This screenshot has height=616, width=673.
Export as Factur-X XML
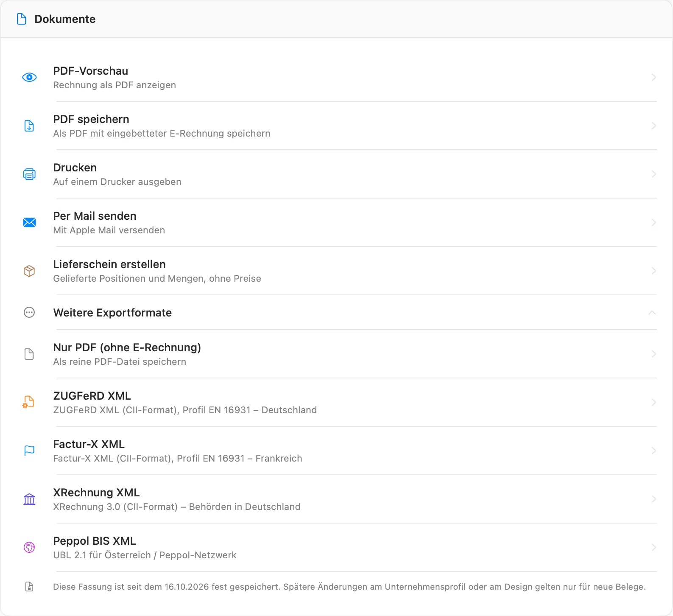(336, 451)
